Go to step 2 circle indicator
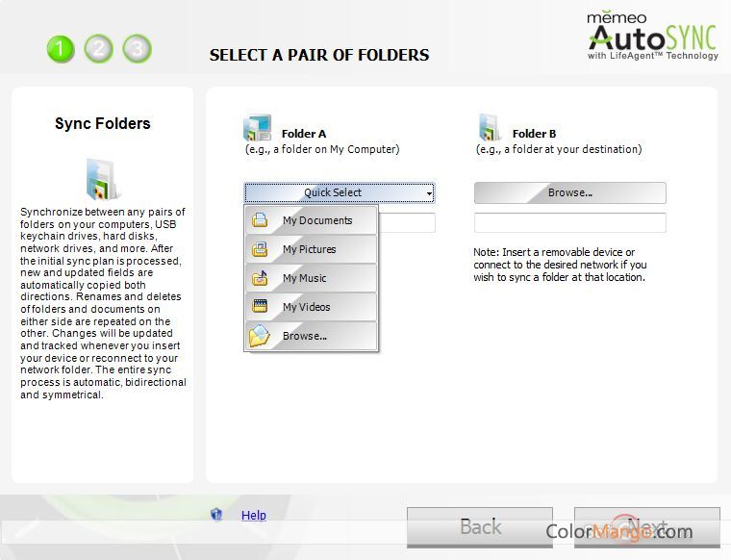 tap(98, 48)
